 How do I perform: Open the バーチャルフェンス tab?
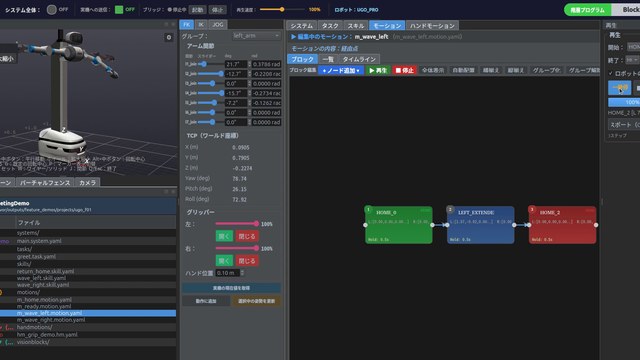pos(45,182)
